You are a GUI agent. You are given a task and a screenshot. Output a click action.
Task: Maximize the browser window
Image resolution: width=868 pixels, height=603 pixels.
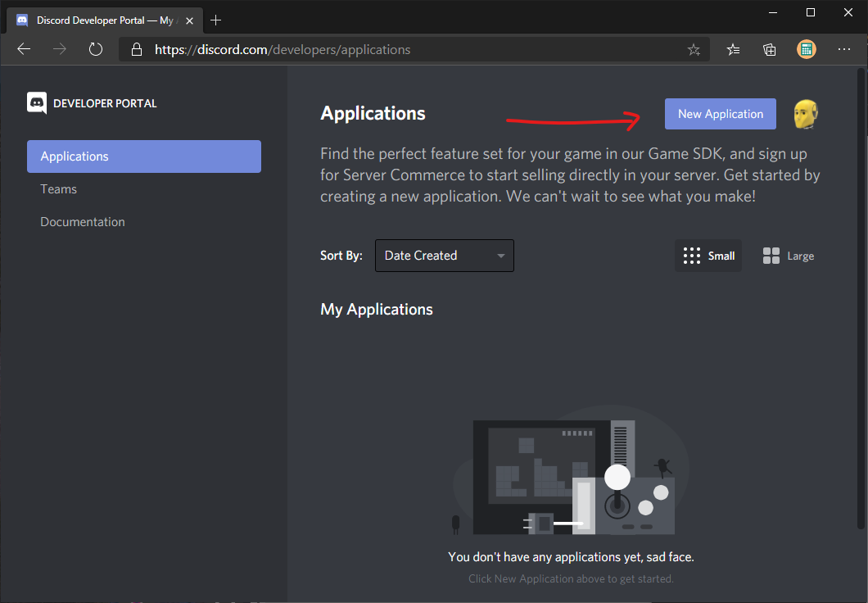point(811,12)
